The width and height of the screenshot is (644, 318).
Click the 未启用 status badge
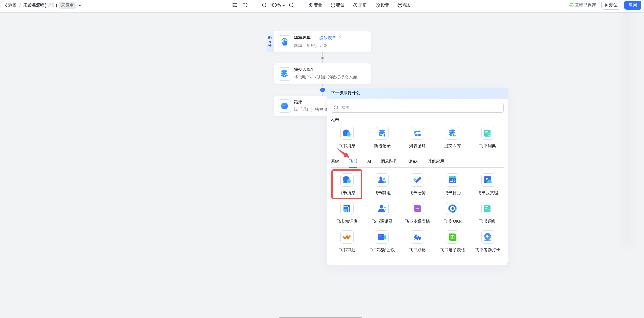coord(67,5)
